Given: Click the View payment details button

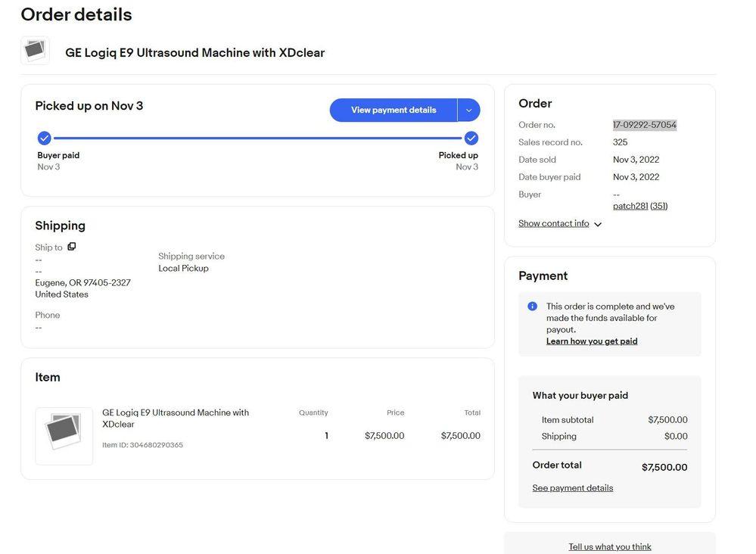Looking at the screenshot, I should coord(394,110).
